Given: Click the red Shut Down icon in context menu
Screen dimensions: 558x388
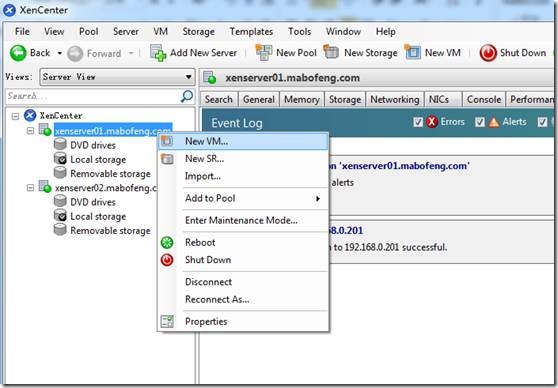Looking at the screenshot, I should (167, 260).
